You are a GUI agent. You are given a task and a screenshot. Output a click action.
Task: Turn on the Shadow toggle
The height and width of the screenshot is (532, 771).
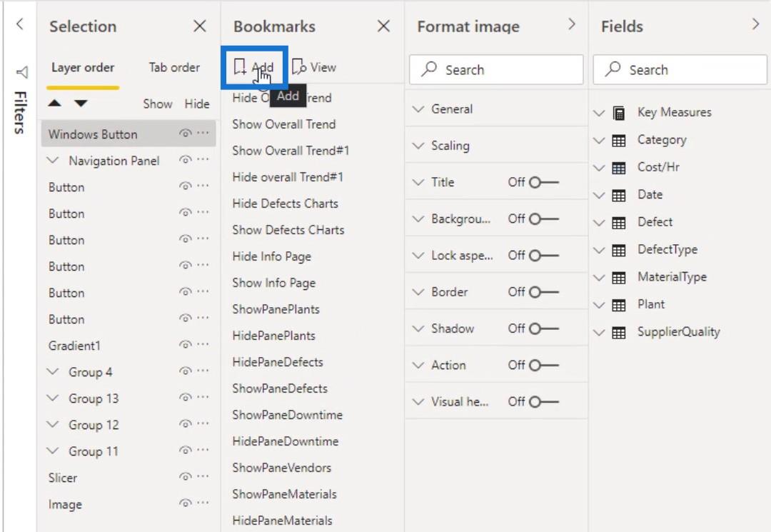coord(543,328)
